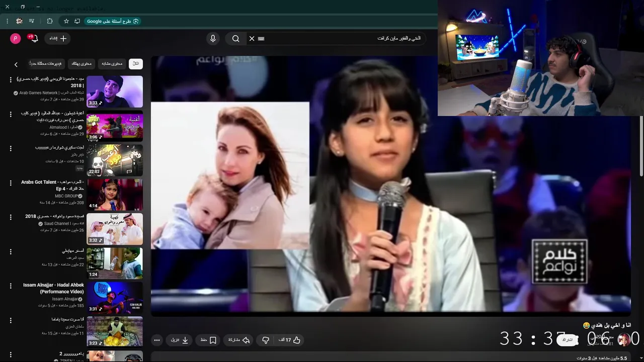Image resolution: width=644 pixels, height=362 pixels.
Task: Click the 'مشاركة' share button
Action: [x=238, y=340]
